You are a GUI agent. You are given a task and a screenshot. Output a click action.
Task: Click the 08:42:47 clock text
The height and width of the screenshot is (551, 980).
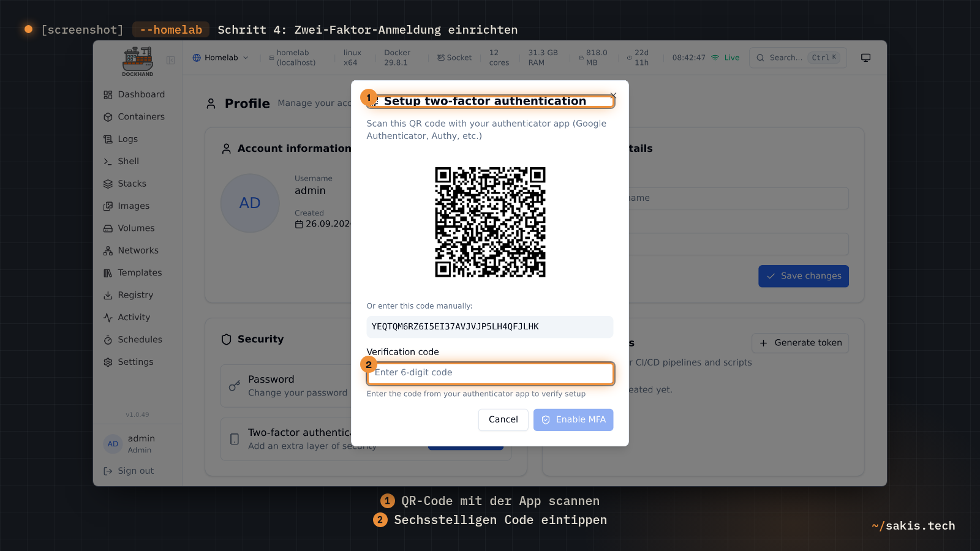pyautogui.click(x=688, y=58)
